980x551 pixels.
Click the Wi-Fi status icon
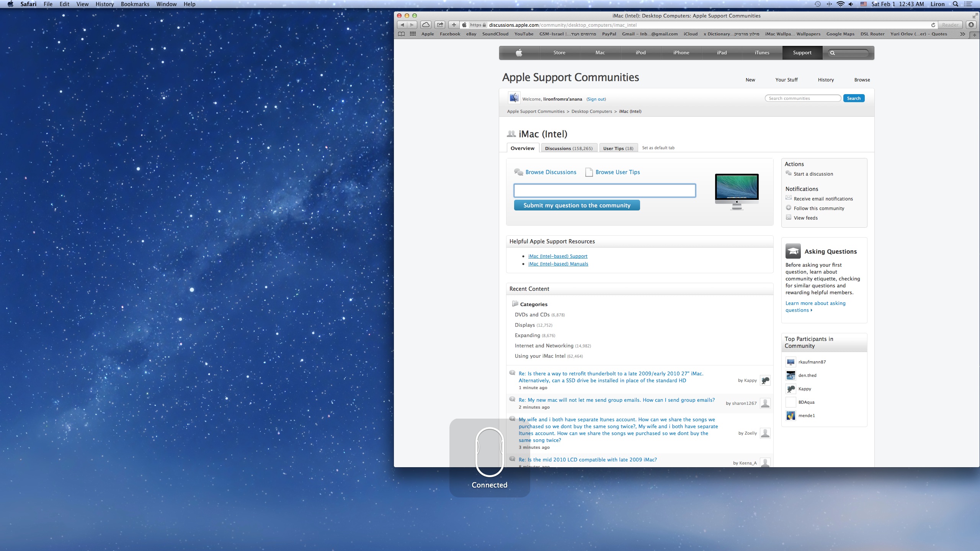click(x=840, y=4)
